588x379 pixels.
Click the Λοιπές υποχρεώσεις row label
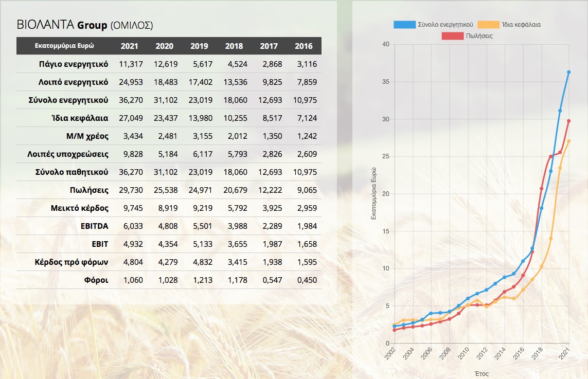point(68,154)
